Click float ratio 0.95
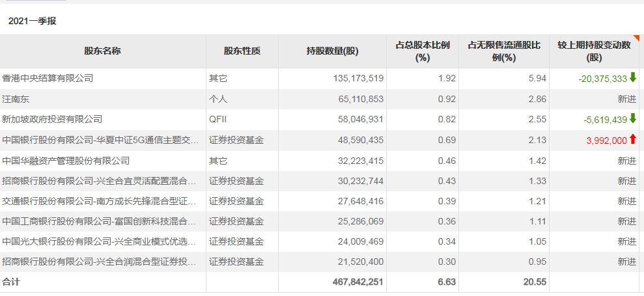The image size is (644, 296). click(538, 262)
